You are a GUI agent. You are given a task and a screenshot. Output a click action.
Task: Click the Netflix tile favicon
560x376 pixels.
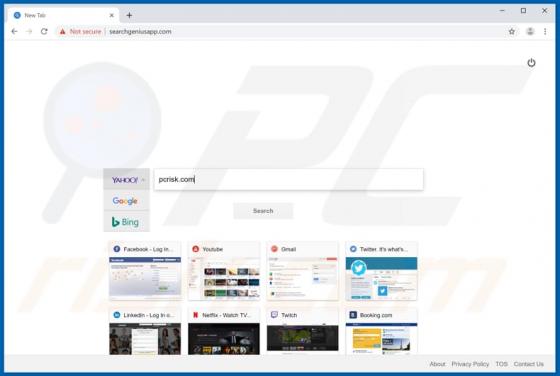[195, 315]
